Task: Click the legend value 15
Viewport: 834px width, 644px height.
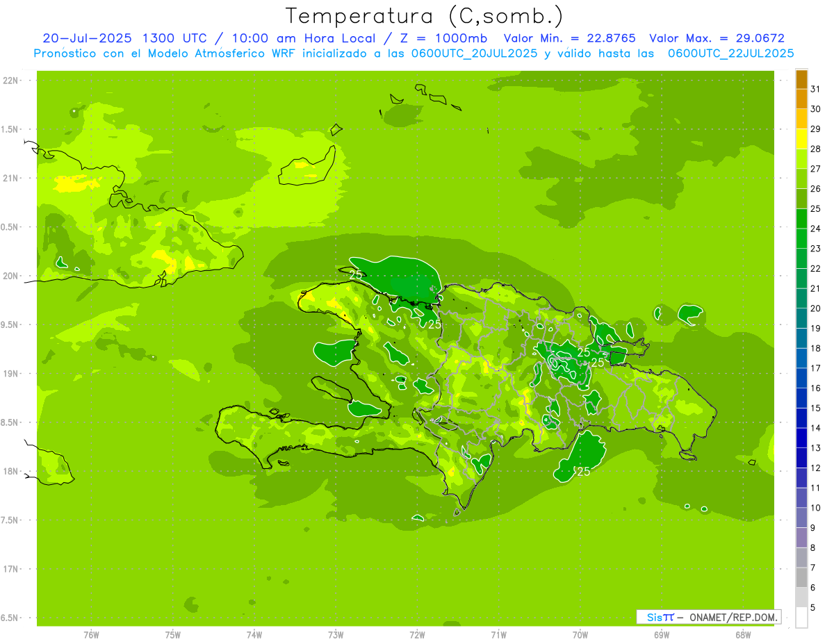Action: [x=815, y=408]
